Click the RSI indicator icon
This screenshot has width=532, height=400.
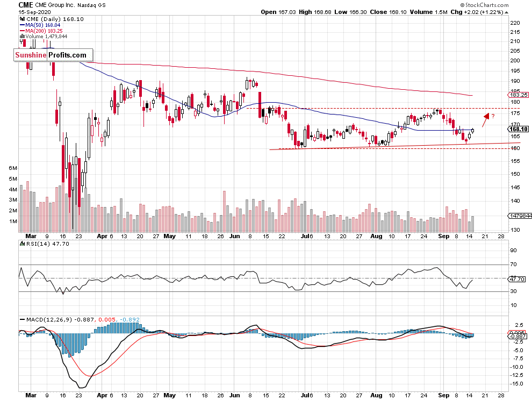(x=22, y=244)
